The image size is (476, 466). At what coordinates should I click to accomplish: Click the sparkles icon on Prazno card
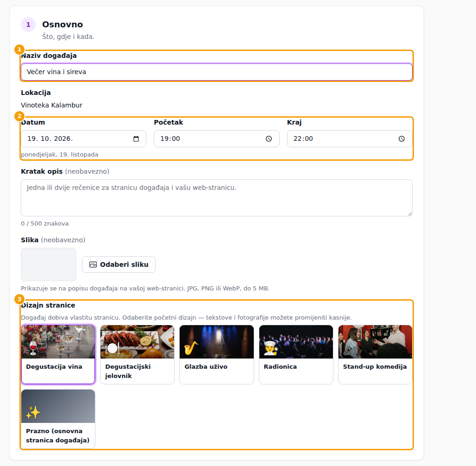33,413
